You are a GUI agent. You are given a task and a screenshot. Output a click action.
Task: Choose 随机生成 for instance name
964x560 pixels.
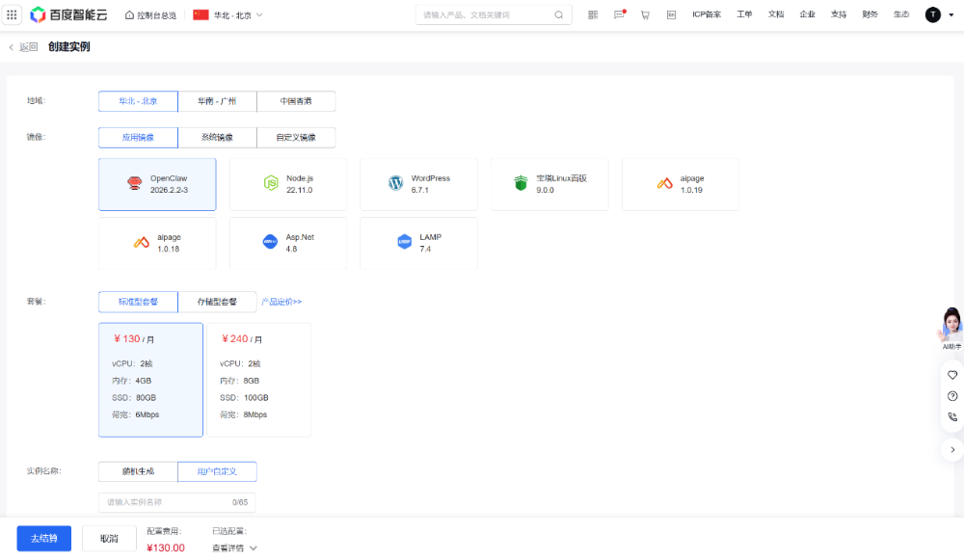click(x=138, y=471)
